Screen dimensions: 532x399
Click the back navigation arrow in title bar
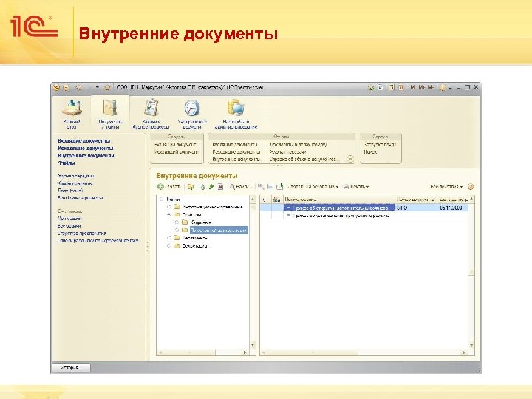(x=79, y=87)
